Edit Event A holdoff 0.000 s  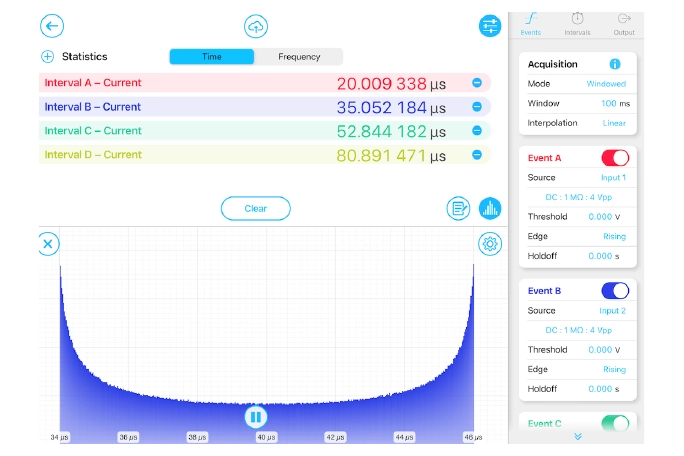(x=604, y=256)
